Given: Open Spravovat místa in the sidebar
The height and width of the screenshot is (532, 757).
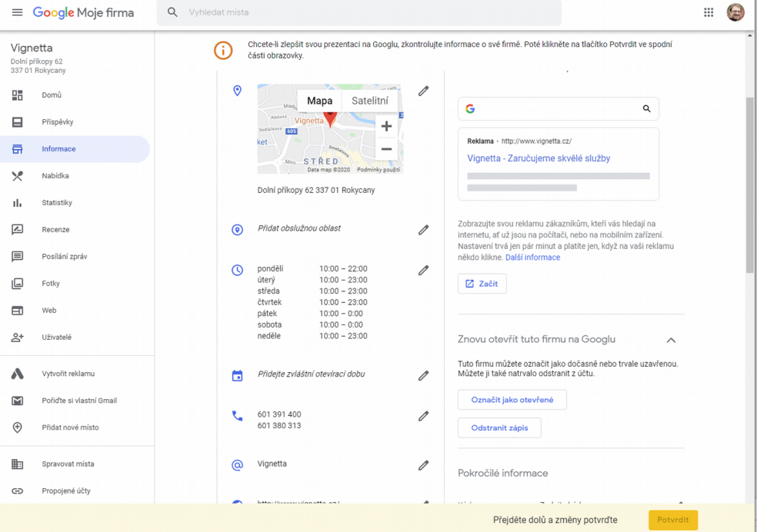Looking at the screenshot, I should point(75,464).
